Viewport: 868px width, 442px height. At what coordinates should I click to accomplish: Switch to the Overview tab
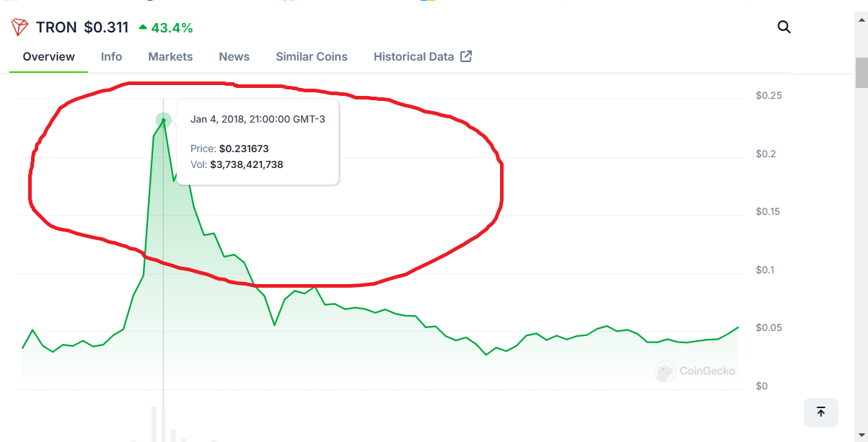[x=48, y=56]
